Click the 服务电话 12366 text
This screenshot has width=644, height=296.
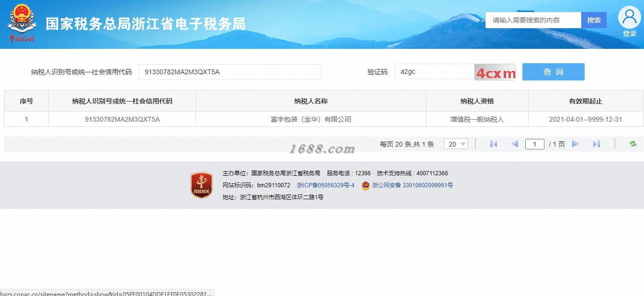click(349, 173)
